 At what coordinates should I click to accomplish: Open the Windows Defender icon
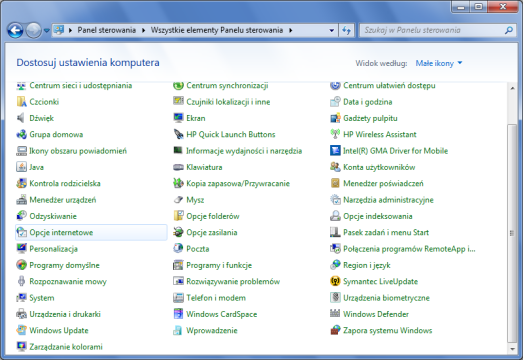[335, 314]
